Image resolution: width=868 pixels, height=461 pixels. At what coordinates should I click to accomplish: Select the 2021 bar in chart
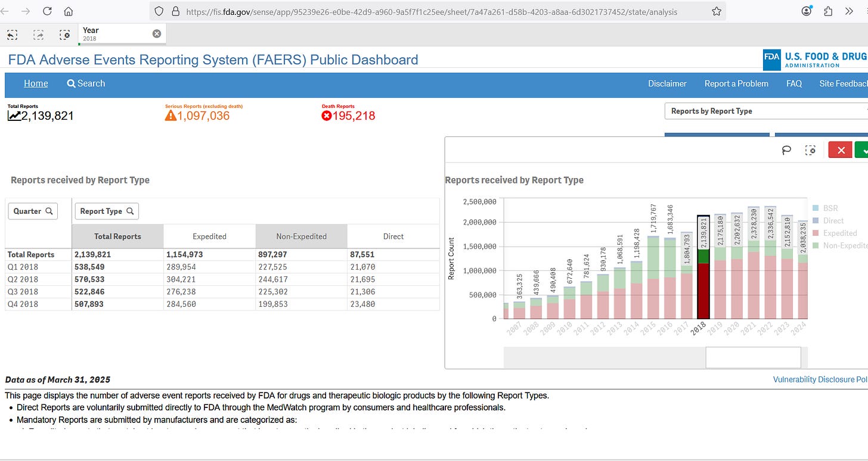(x=754, y=263)
